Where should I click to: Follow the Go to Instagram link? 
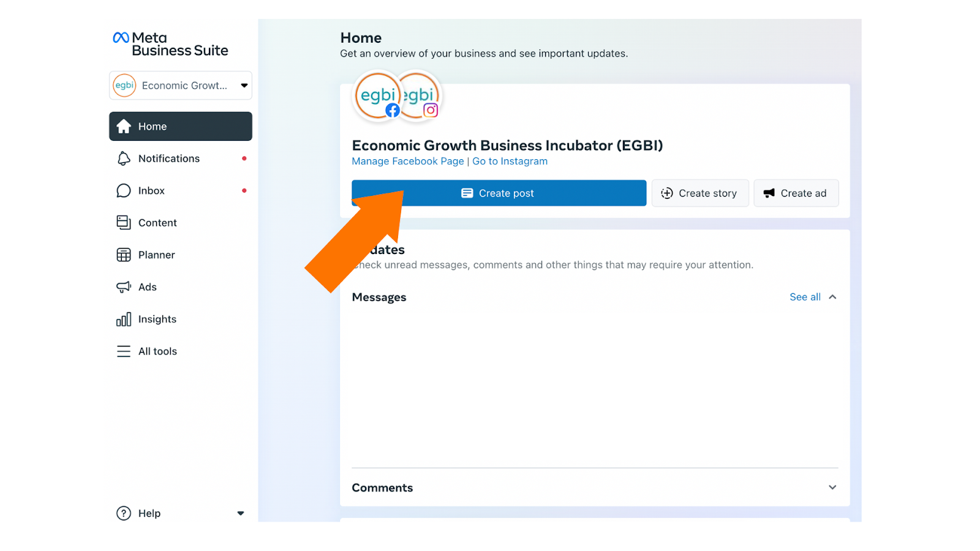click(510, 161)
